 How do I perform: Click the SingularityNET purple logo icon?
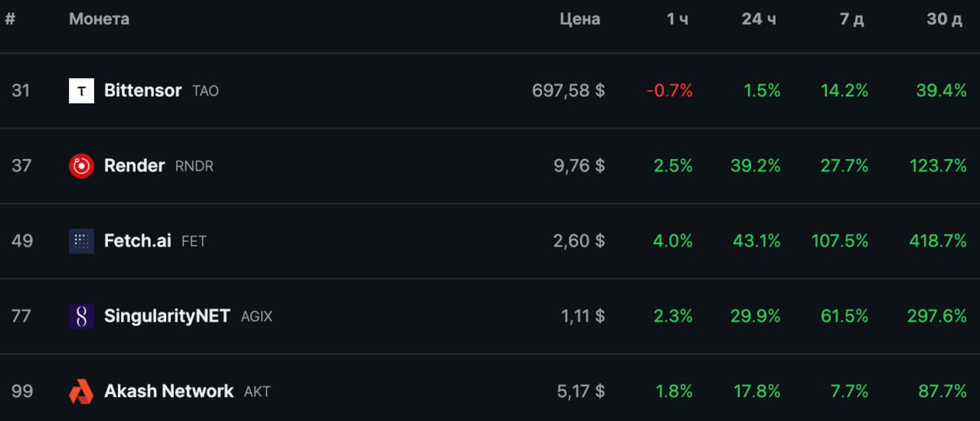point(81,316)
